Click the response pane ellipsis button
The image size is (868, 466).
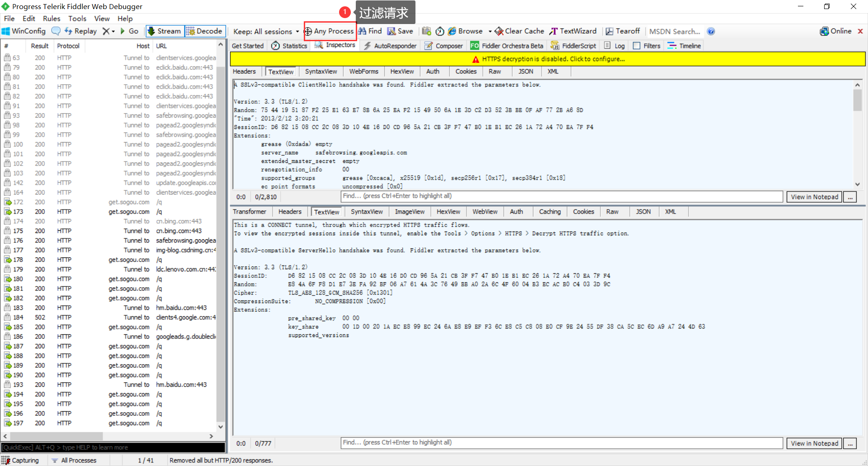850,443
